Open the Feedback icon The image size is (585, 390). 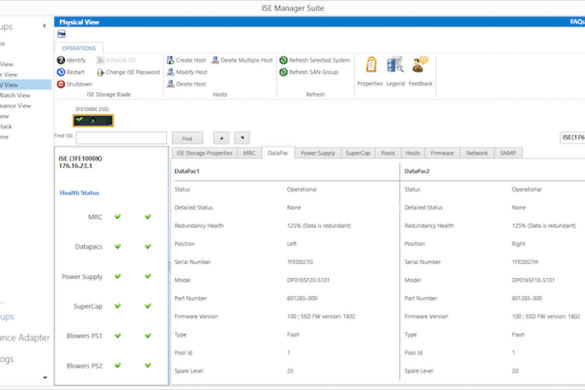420,65
